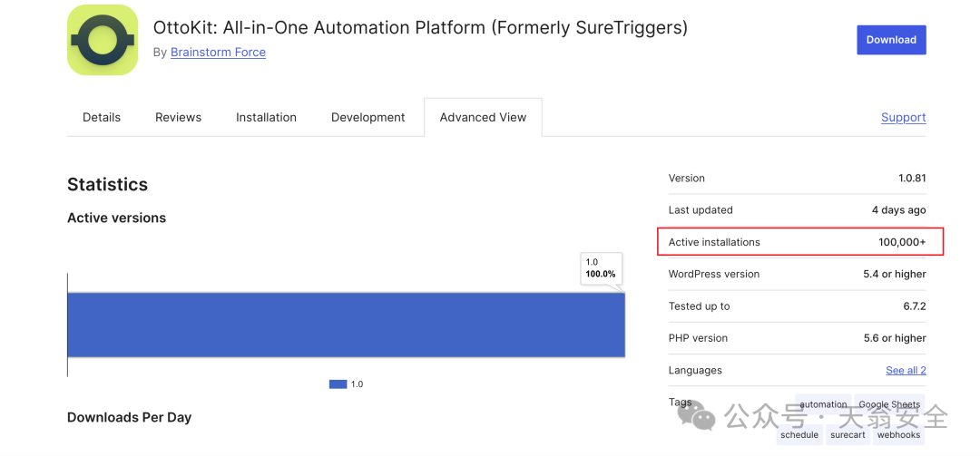The width and height of the screenshot is (980, 456).
Task: Click the Active installations label
Action: [x=714, y=242]
